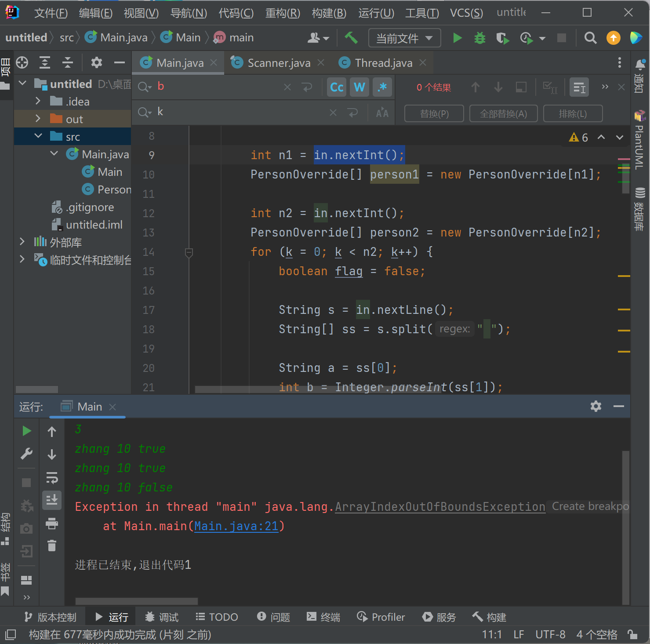Click the 全部替换(A) button
Viewport: 650px width, 644px height.
pyautogui.click(x=503, y=114)
